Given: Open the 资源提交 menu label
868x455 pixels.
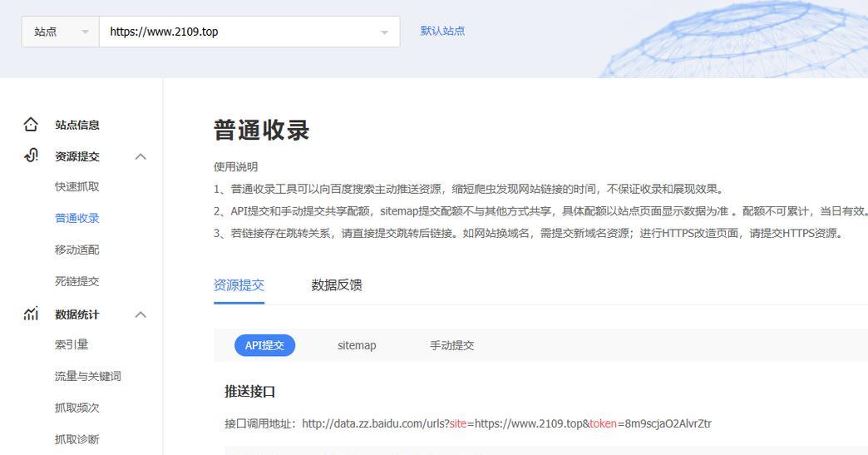Looking at the screenshot, I should point(77,156).
